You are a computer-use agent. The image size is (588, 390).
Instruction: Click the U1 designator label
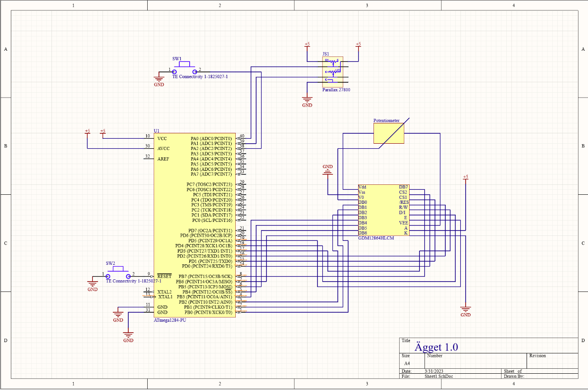point(157,130)
